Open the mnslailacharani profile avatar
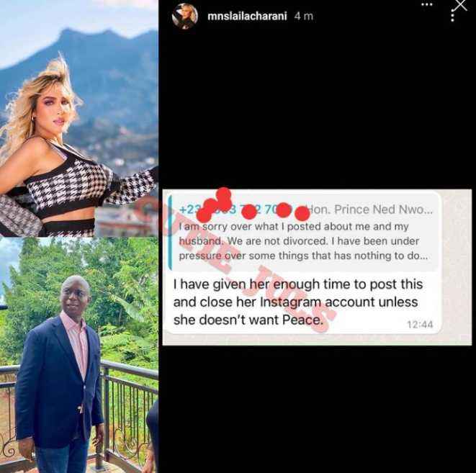The image size is (476, 473). pos(185,16)
